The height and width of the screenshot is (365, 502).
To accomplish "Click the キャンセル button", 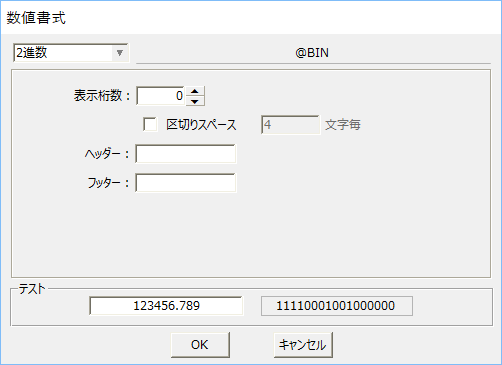I will tap(303, 345).
